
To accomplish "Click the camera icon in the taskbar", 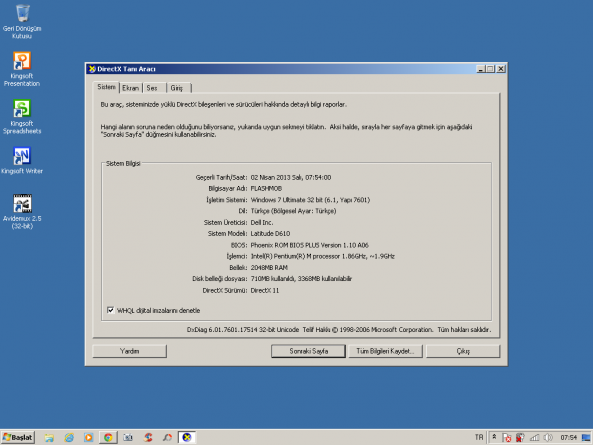I will click(x=128, y=437).
